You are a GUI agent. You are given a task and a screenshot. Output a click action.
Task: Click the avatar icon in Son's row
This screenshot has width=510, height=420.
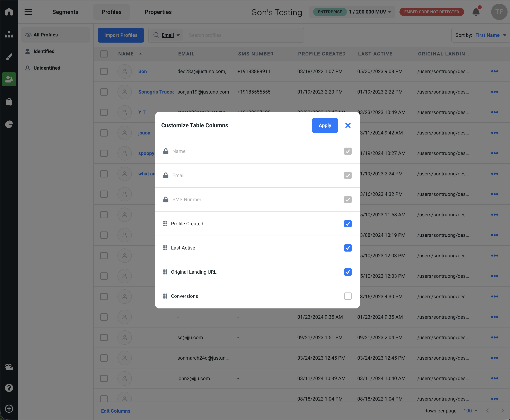(x=125, y=71)
